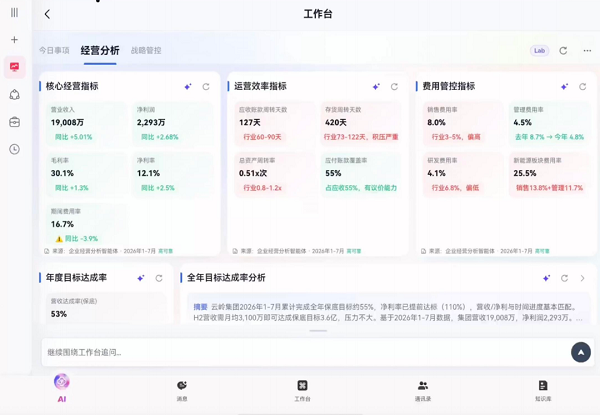This screenshot has width=600, height=415.
Task: Click AI sparkle on 运营效率指标 card
Action: click(376, 87)
